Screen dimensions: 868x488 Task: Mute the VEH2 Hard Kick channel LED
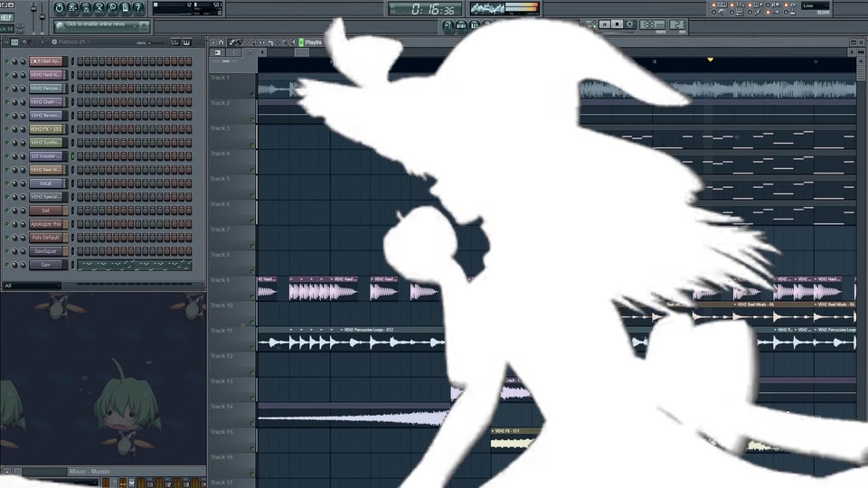7,75
